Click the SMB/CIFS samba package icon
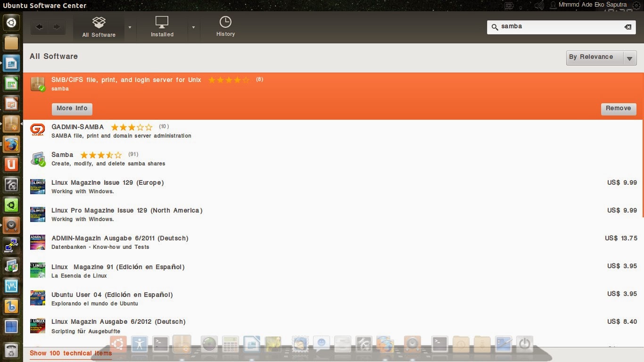 click(x=38, y=84)
